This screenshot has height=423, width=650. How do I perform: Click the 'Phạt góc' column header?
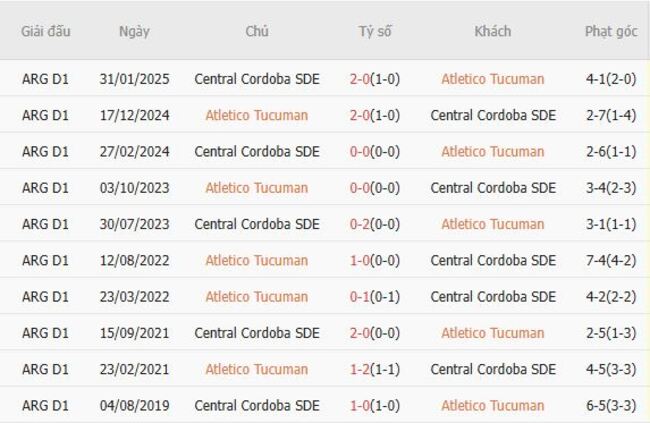(x=611, y=31)
